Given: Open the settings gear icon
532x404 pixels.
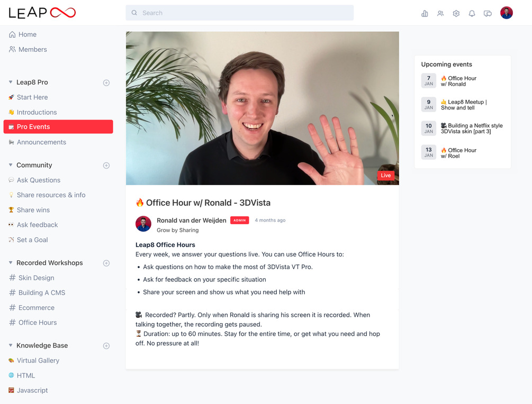Looking at the screenshot, I should point(456,13).
